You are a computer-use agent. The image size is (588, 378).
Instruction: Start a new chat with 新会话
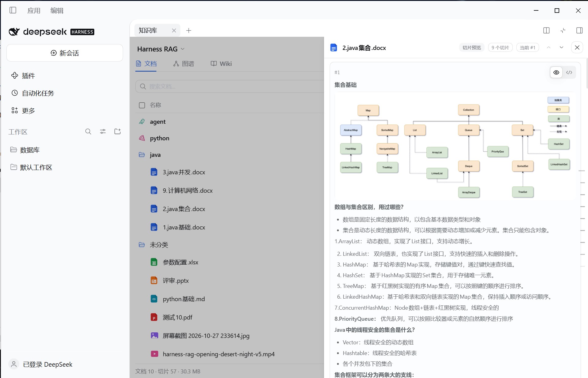coord(65,53)
